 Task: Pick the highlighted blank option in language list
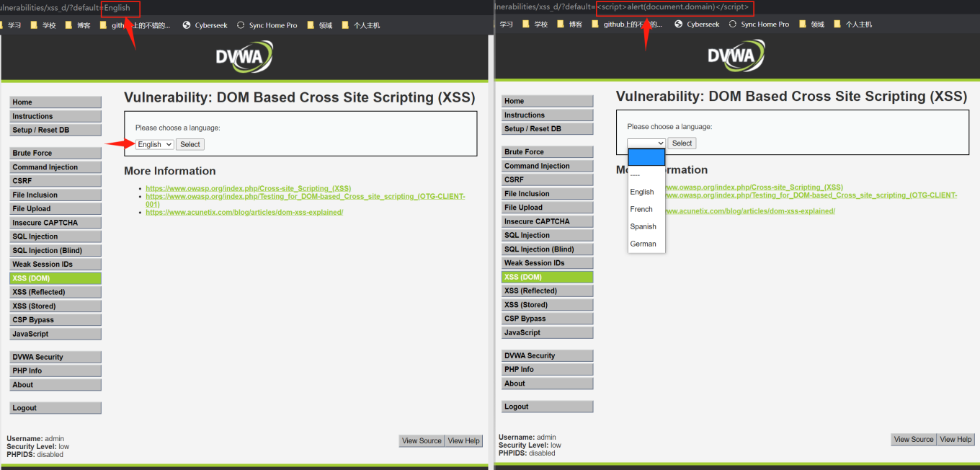pos(646,157)
